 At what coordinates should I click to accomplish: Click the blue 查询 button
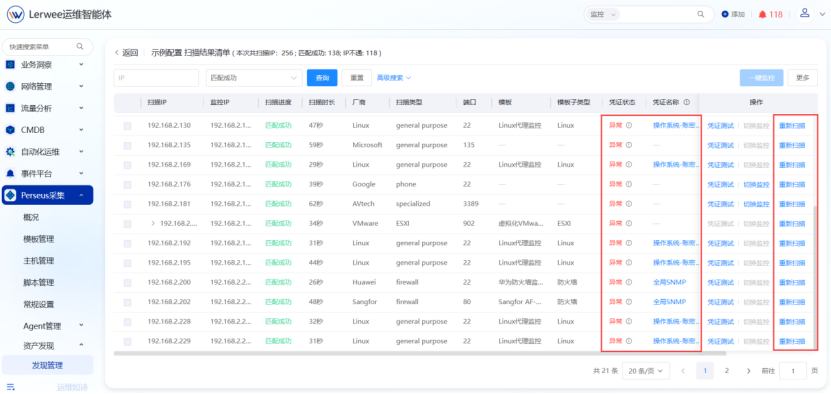tap(322, 78)
